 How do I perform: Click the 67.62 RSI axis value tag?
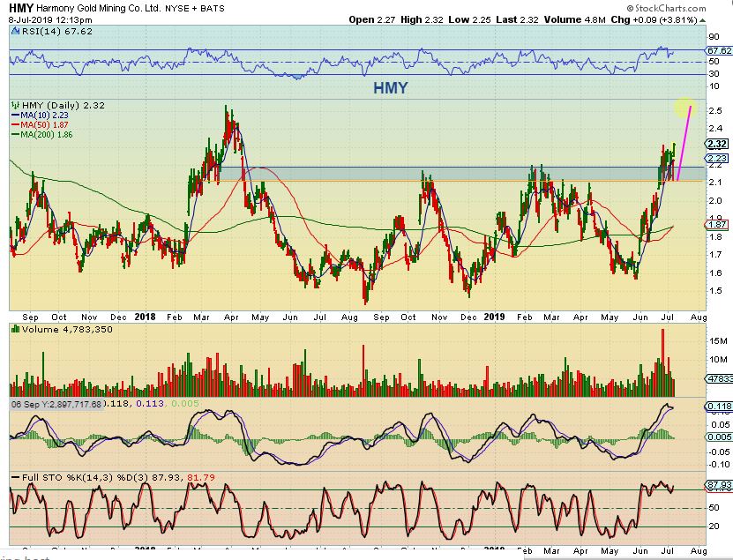[719, 50]
